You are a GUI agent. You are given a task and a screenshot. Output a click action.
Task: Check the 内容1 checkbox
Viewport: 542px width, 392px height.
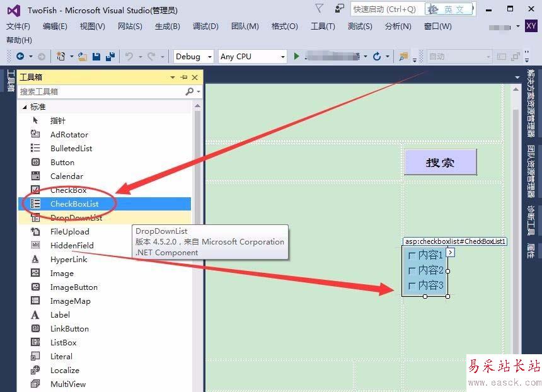412,255
